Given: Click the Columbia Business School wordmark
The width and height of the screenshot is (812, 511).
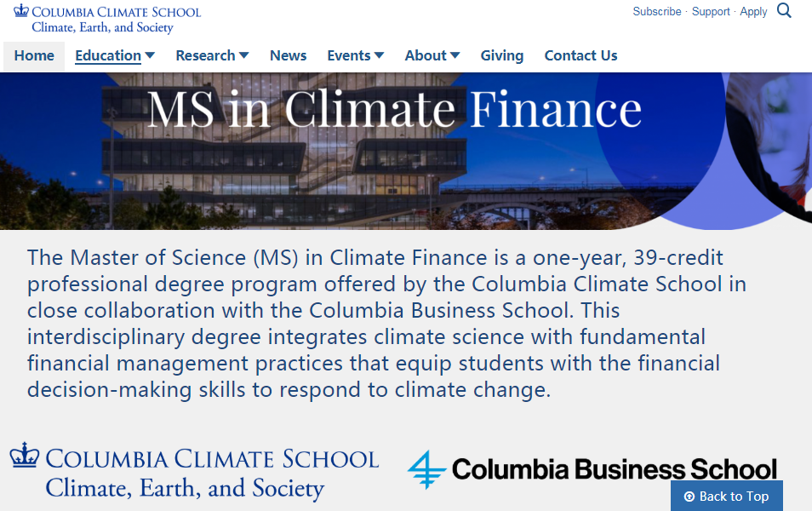Looking at the screenshot, I should coord(614,469).
